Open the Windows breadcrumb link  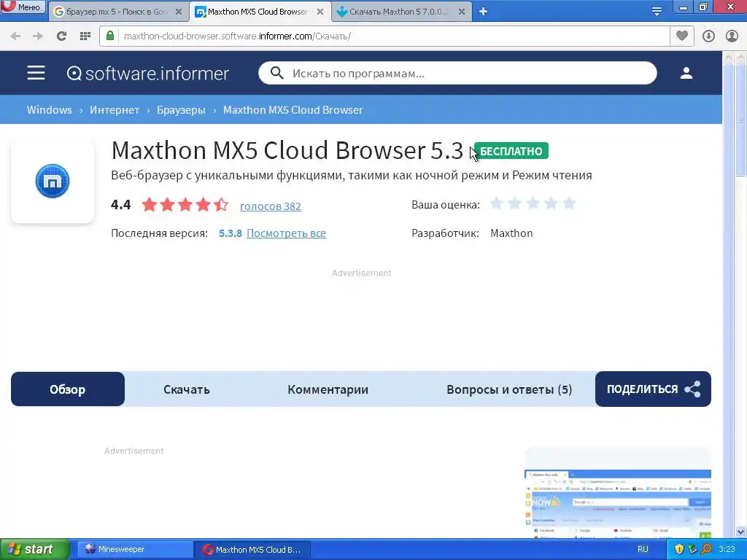(49, 110)
